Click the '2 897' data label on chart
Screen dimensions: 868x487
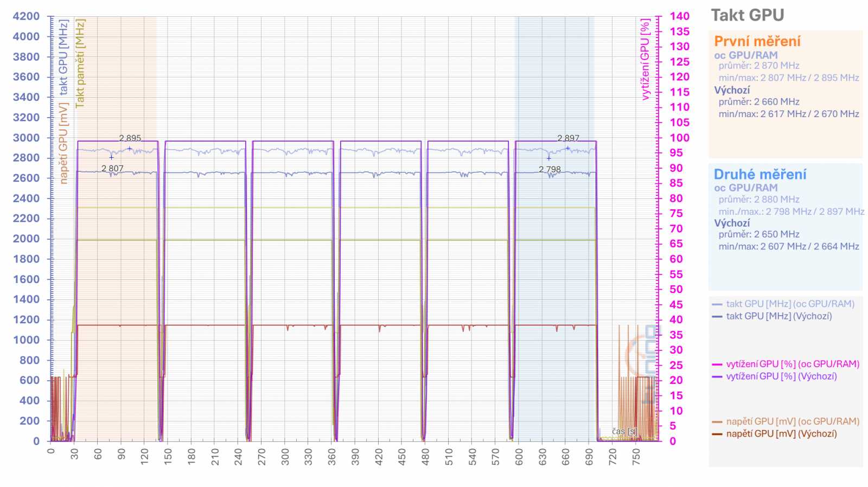[568, 138]
